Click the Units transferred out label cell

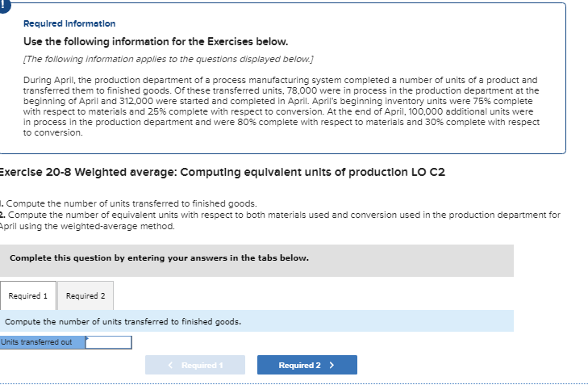pos(42,342)
